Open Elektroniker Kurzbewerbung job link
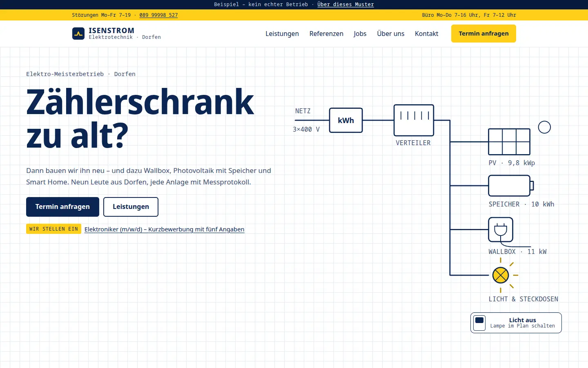 point(165,229)
